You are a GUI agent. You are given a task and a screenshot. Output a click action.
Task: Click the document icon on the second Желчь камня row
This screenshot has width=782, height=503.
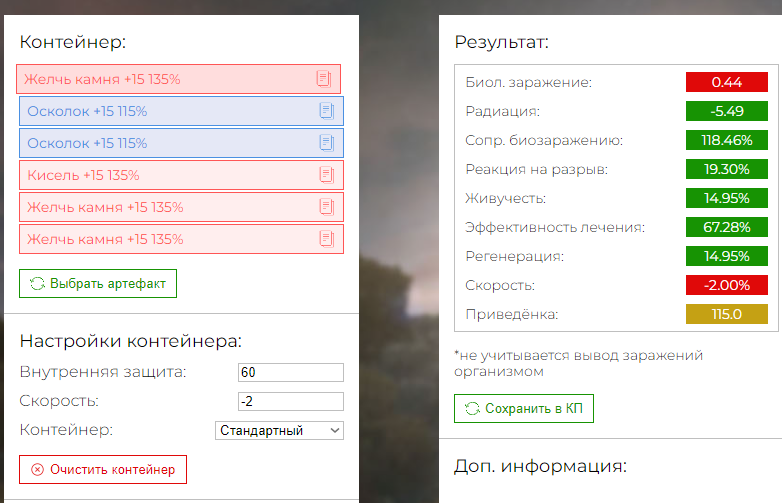point(327,207)
